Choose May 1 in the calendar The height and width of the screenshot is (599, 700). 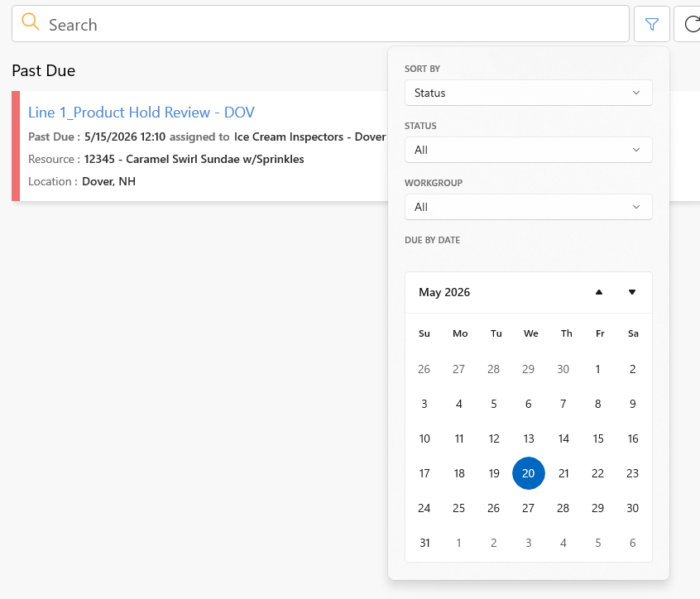coord(597,369)
